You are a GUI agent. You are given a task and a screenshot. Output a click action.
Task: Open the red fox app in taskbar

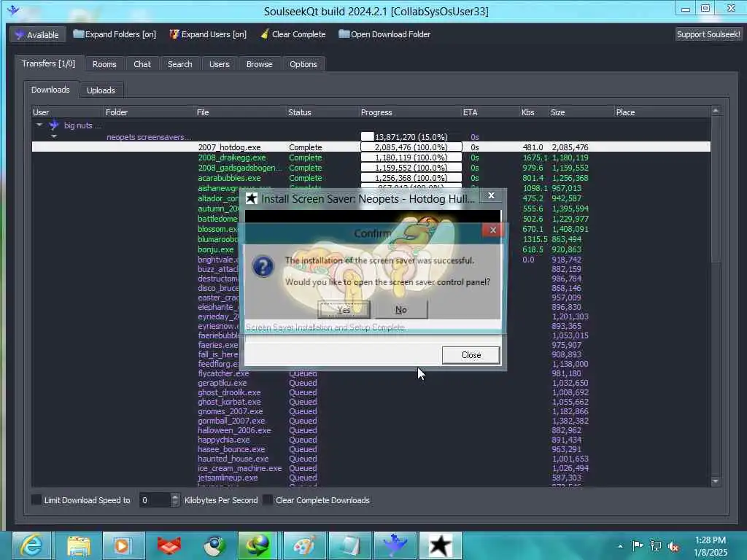point(169,545)
